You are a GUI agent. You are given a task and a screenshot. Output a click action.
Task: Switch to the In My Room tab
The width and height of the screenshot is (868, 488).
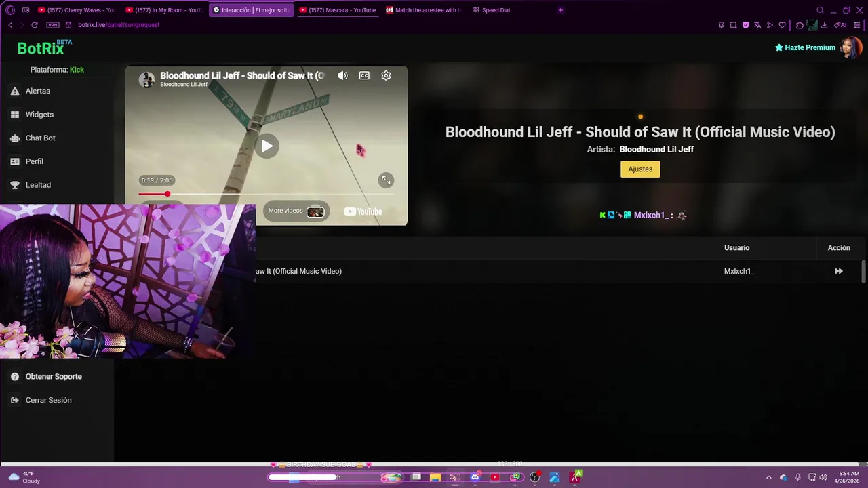pos(163,10)
